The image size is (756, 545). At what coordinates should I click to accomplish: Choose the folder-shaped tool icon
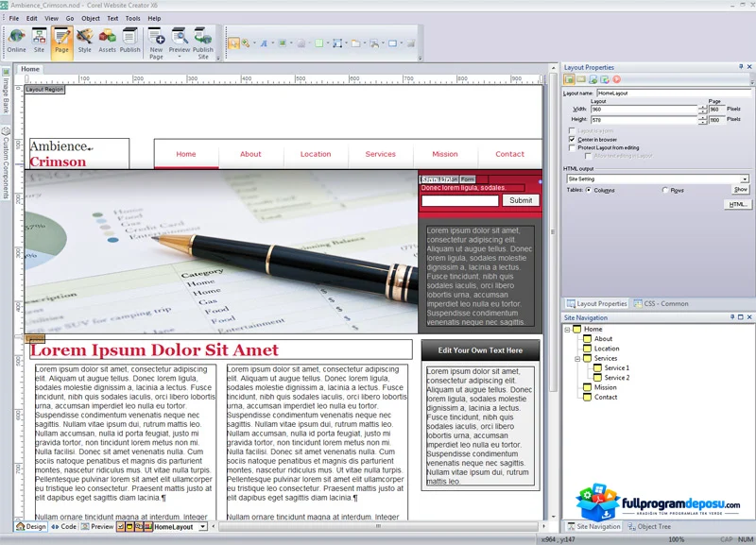(x=356, y=43)
